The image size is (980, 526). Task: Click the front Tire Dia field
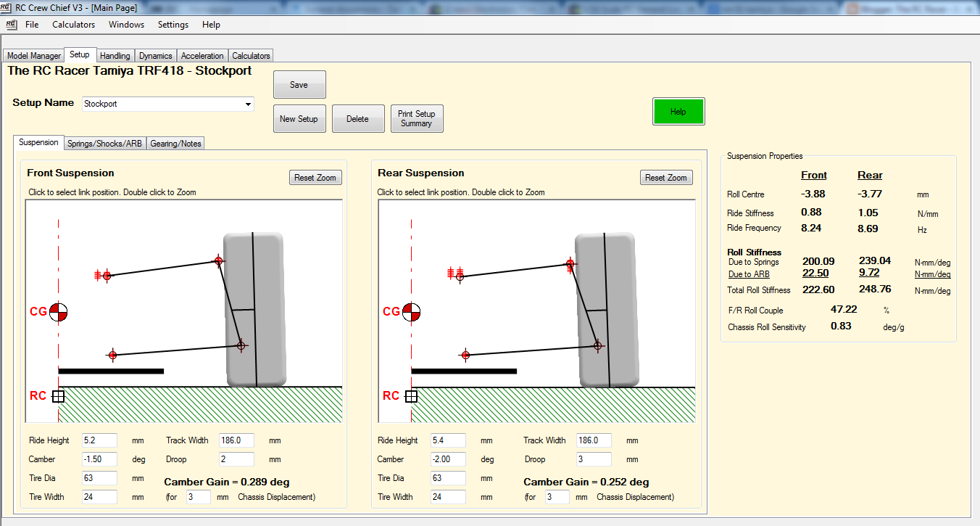point(99,478)
